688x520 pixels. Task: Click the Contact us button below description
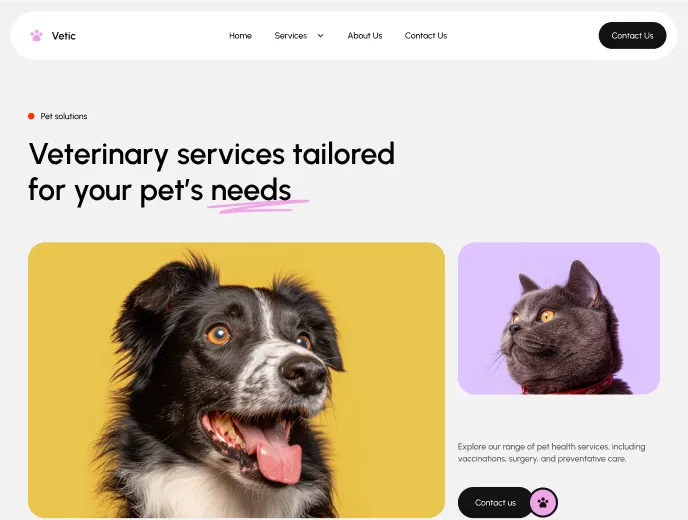[495, 502]
